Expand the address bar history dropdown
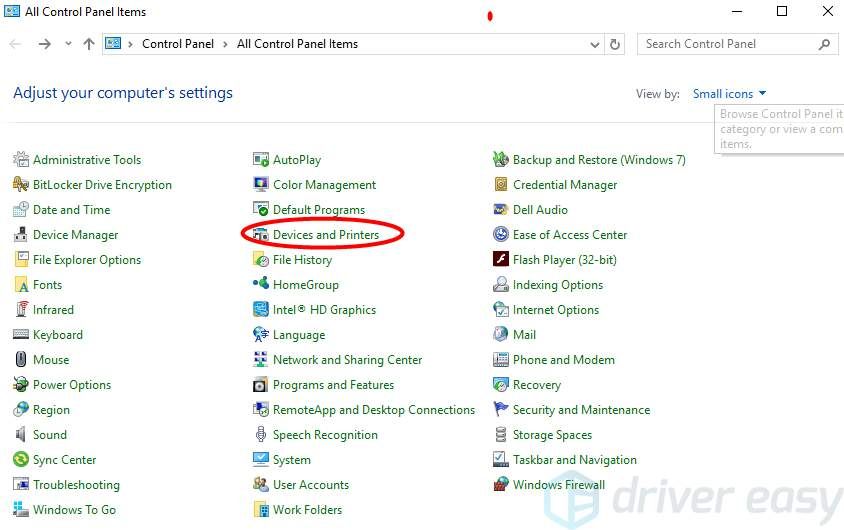This screenshot has height=530, width=844. [595, 44]
